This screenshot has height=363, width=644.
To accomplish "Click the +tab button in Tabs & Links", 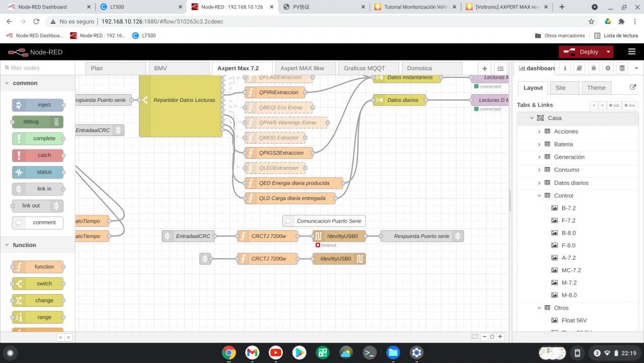I will tap(614, 106).
